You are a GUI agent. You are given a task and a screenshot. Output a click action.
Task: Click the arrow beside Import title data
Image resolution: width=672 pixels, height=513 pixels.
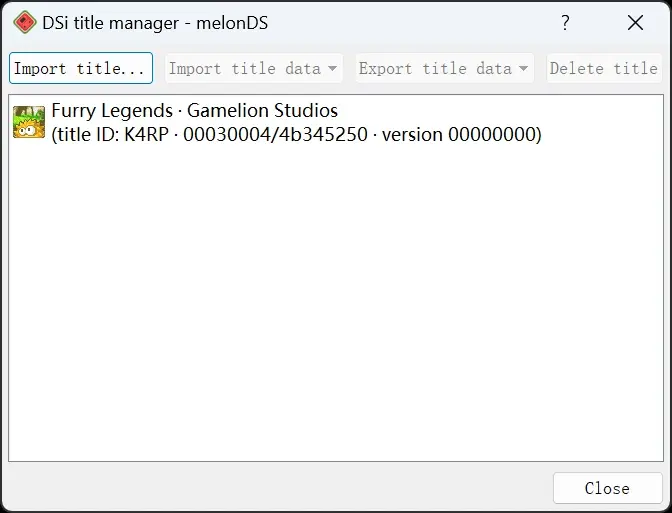point(331,69)
